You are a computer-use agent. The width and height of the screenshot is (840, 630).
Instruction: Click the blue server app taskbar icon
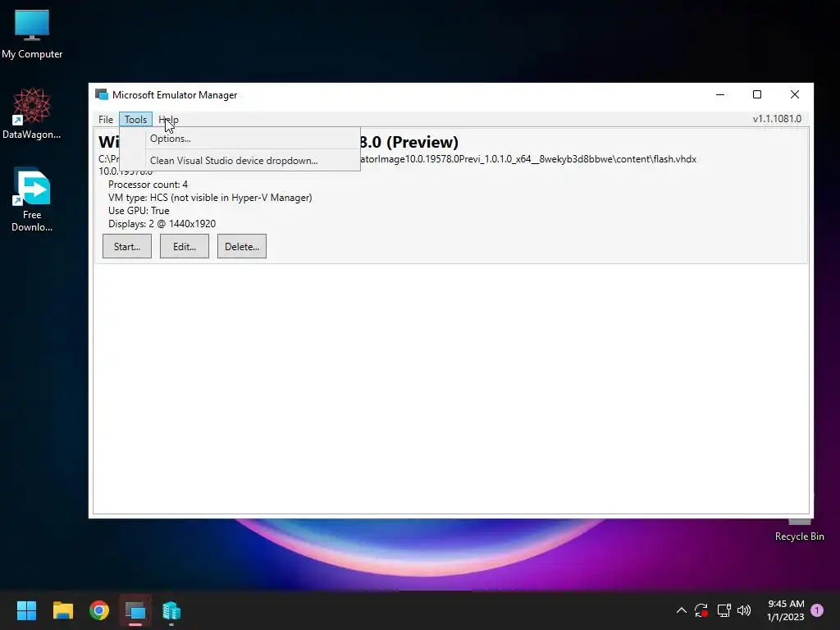(171, 610)
